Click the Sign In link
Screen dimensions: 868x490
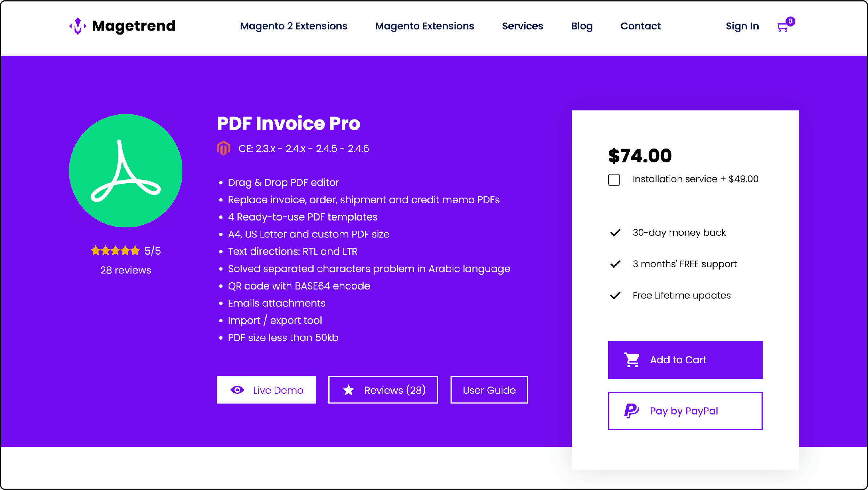point(741,26)
